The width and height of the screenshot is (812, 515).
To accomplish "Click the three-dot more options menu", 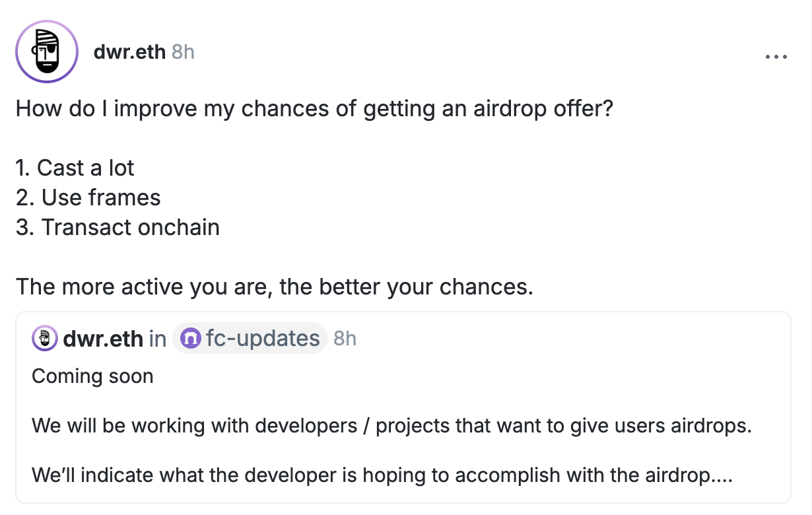I will coord(776,57).
